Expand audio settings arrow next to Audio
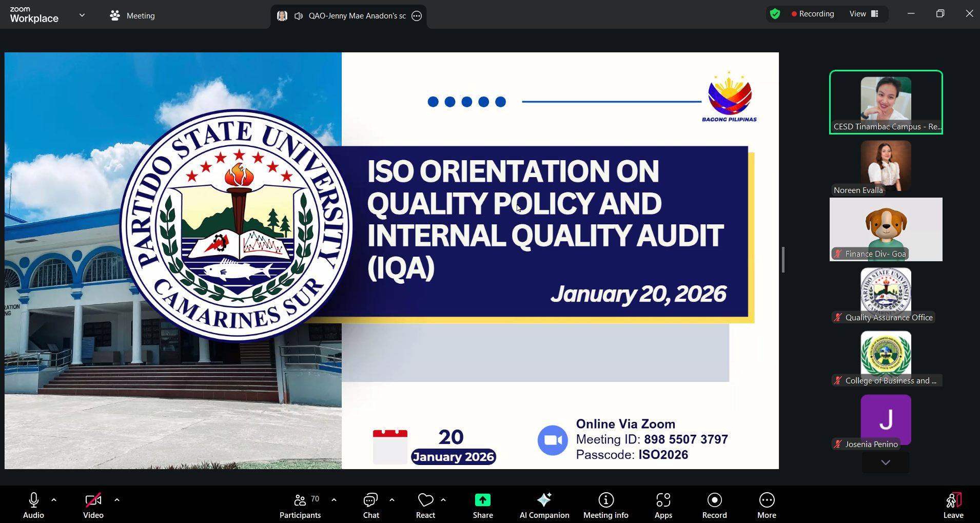Screen dimensions: 980x523 [54, 499]
